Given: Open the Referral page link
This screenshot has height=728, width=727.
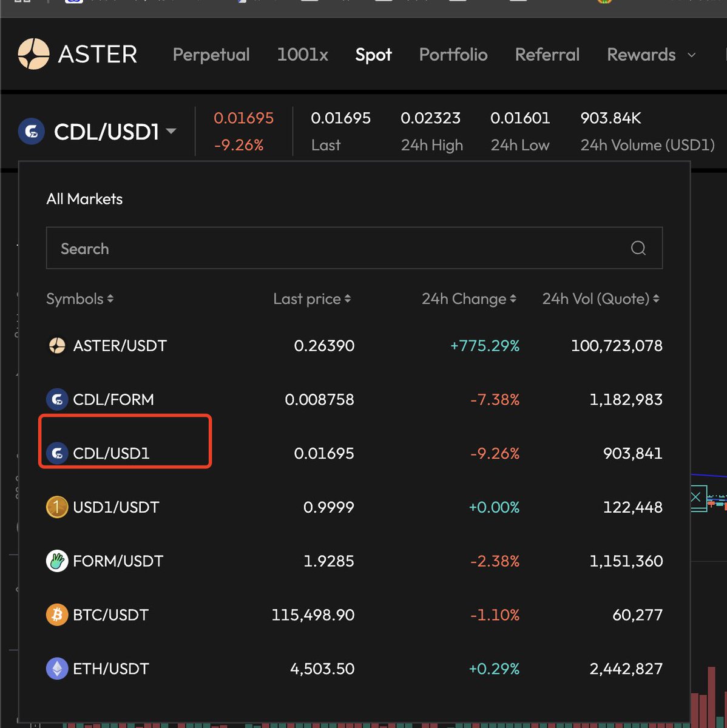Looking at the screenshot, I should 547,55.
